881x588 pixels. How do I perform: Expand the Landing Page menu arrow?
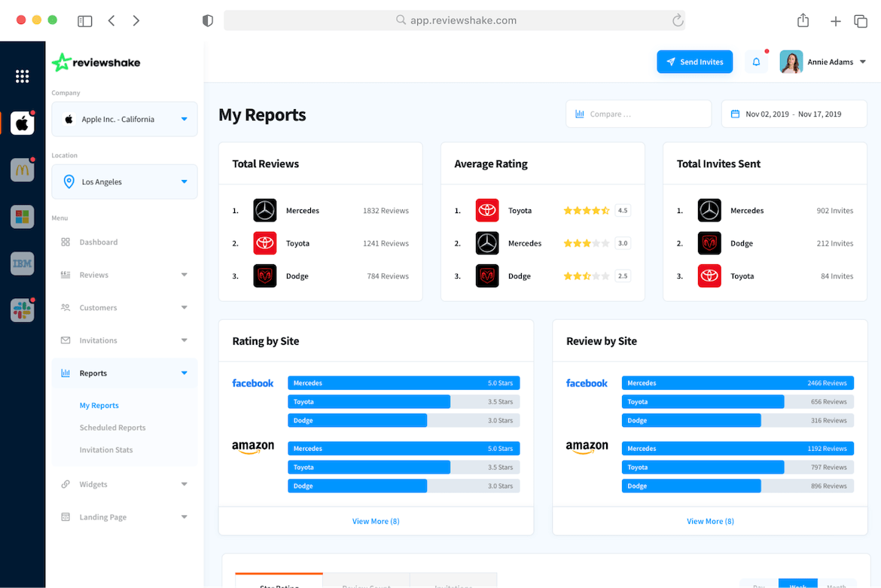pos(184,516)
